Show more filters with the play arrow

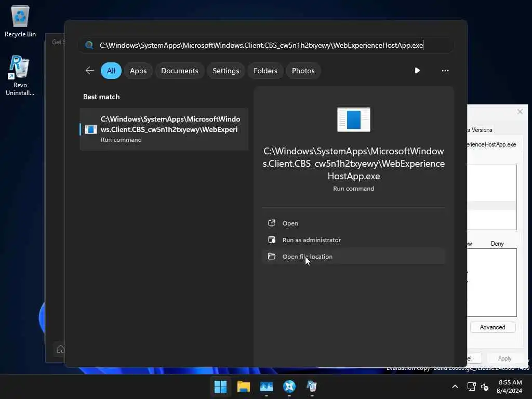(x=417, y=71)
